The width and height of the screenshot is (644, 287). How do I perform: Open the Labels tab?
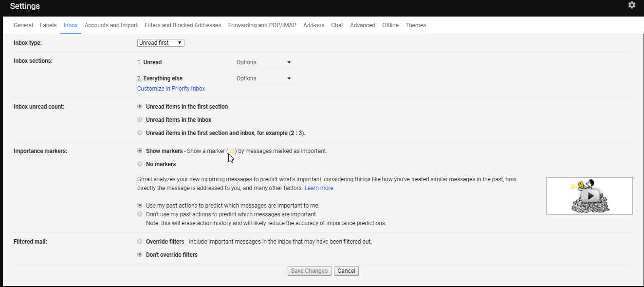click(48, 25)
